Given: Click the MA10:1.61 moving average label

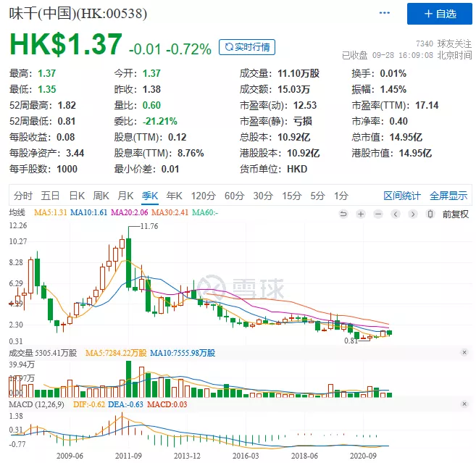Looking at the screenshot, I should (x=88, y=212).
